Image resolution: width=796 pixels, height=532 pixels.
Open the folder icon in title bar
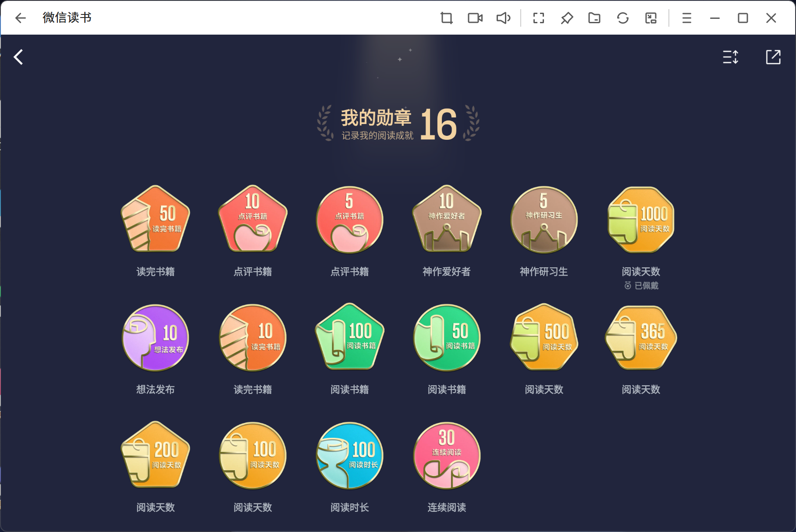point(594,18)
